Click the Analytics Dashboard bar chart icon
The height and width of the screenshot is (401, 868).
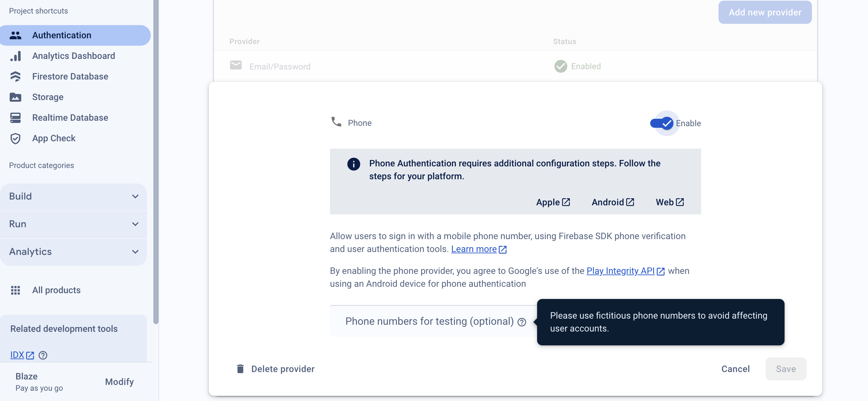(x=15, y=56)
